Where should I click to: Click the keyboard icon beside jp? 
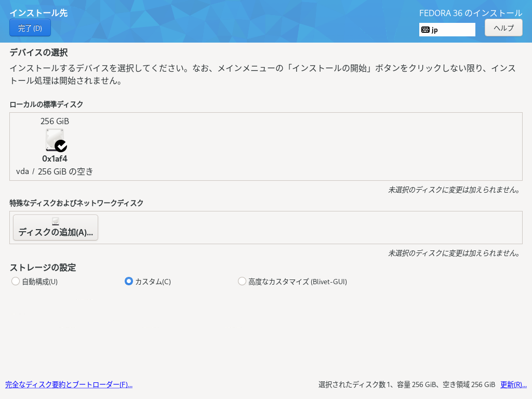click(425, 30)
